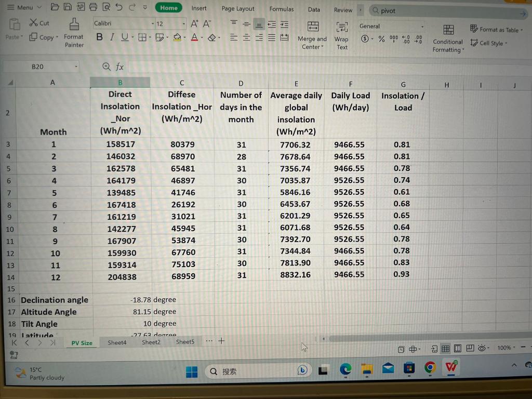Image resolution: width=532 pixels, height=399 pixels.
Task: Open the Formulas tab
Action: 282,9
